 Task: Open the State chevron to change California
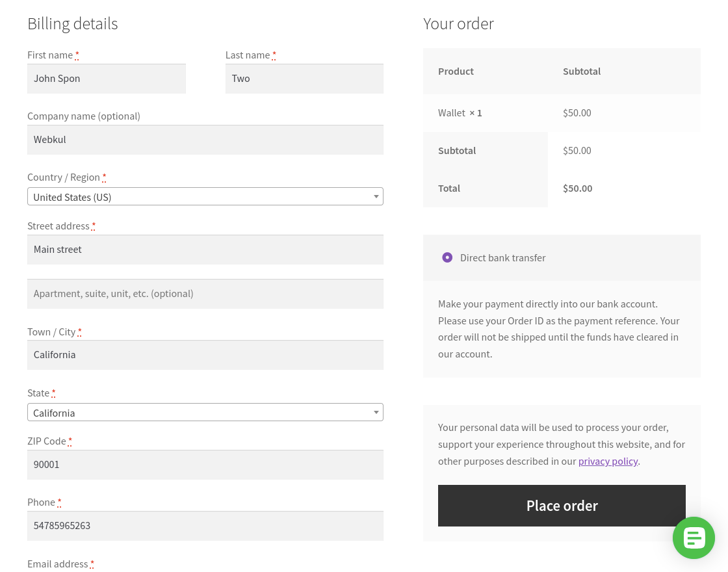point(376,412)
